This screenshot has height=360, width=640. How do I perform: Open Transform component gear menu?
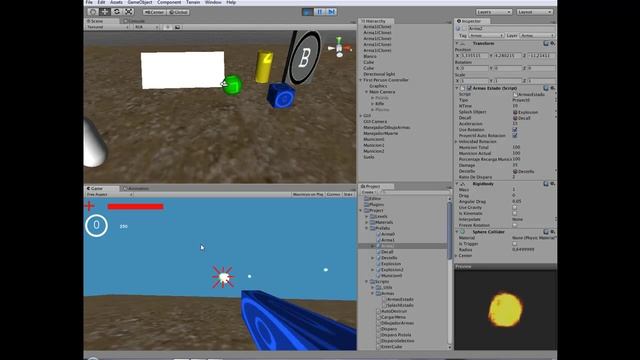pos(553,43)
